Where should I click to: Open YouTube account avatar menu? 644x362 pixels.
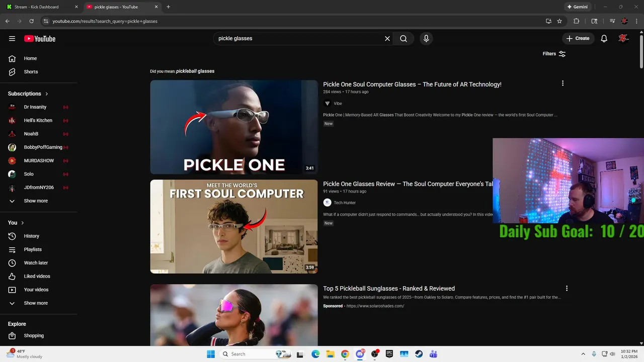tap(624, 39)
